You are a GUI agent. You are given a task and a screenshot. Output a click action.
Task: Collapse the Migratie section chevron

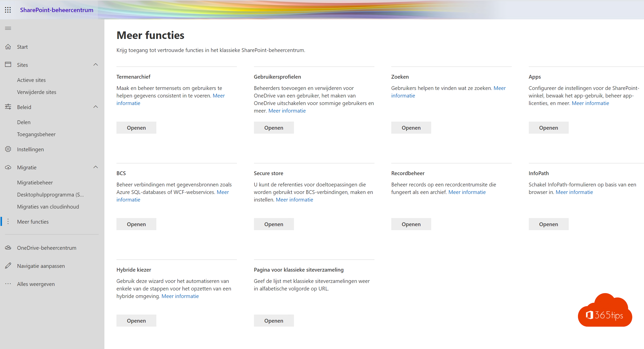(96, 167)
